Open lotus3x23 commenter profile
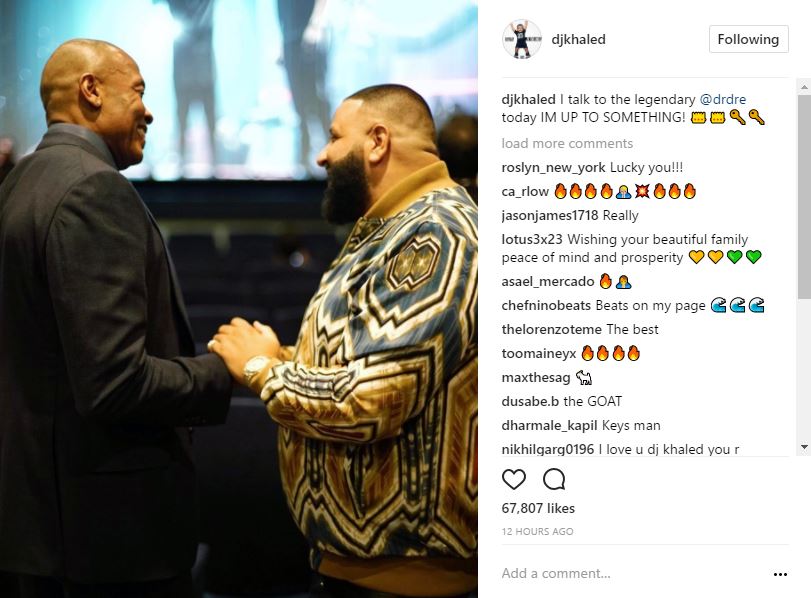This screenshot has height=598, width=811. pos(532,240)
